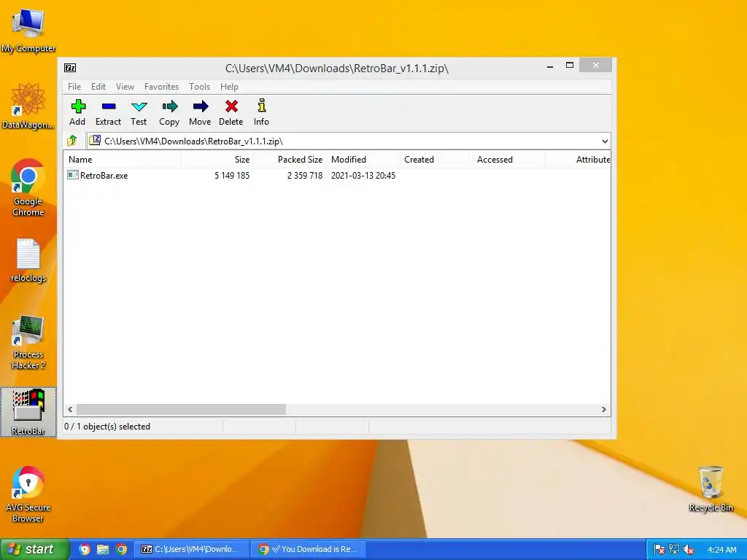Launch Google Chrome from the desktop
Viewport: 747px width, 560px height.
[x=28, y=187]
